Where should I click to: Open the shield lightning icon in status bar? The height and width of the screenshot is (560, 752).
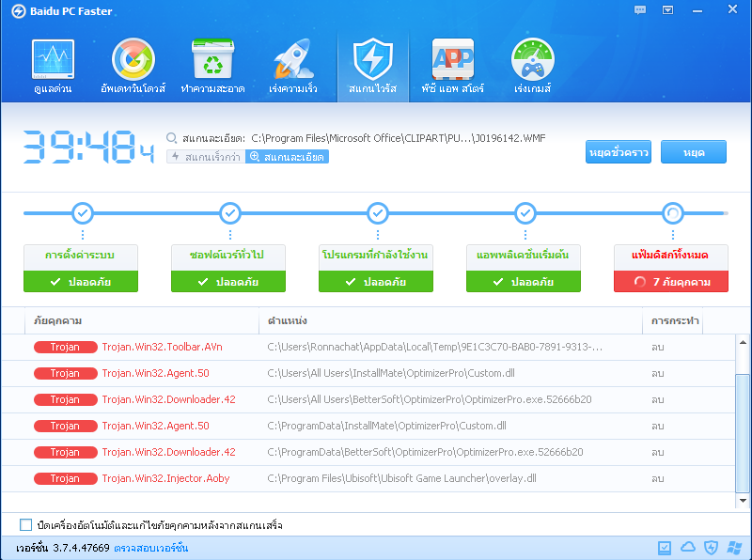(x=711, y=548)
